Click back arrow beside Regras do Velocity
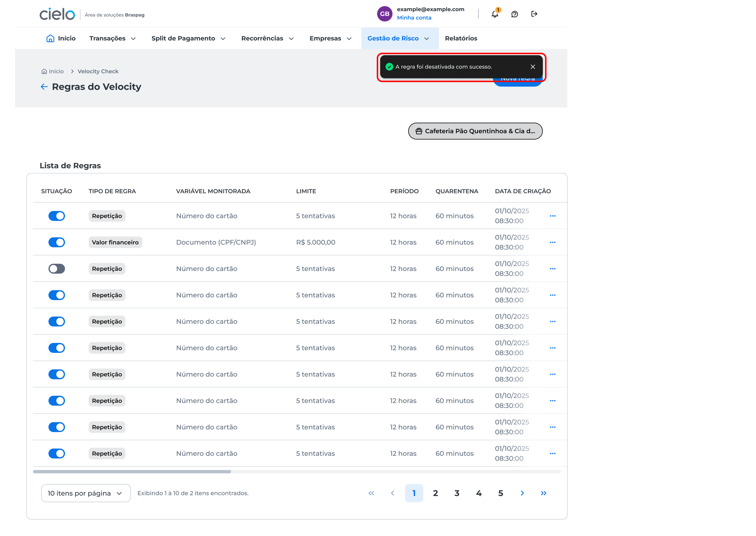This screenshot has height=536, width=756. tap(44, 87)
